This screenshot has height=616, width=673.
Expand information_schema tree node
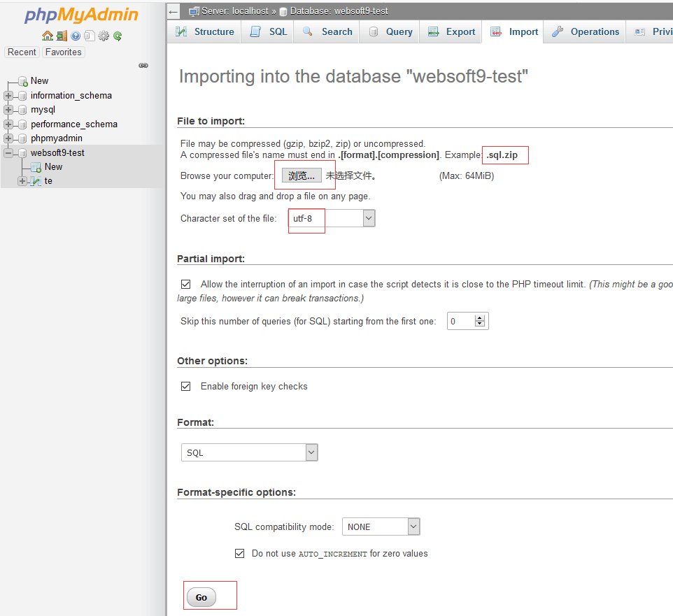8,96
